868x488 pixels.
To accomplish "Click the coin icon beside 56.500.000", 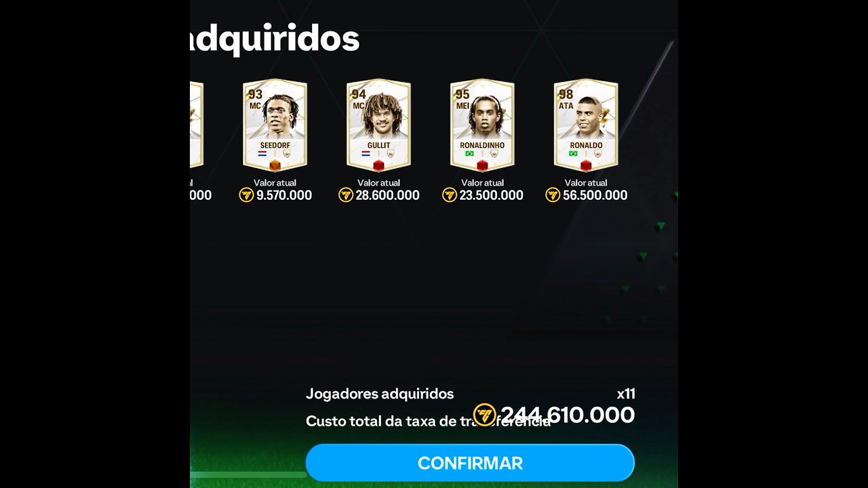I will pos(553,195).
